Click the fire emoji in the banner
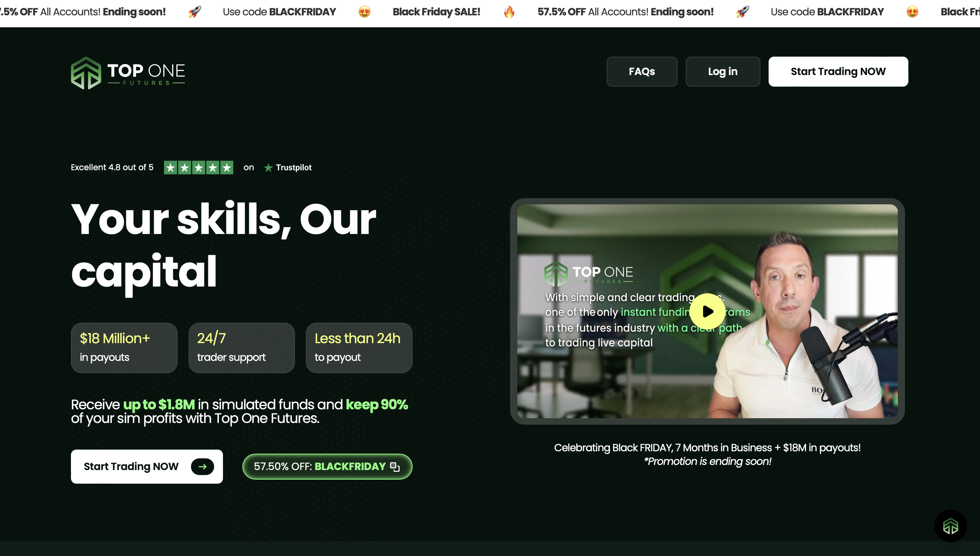980x556 pixels. click(x=509, y=12)
